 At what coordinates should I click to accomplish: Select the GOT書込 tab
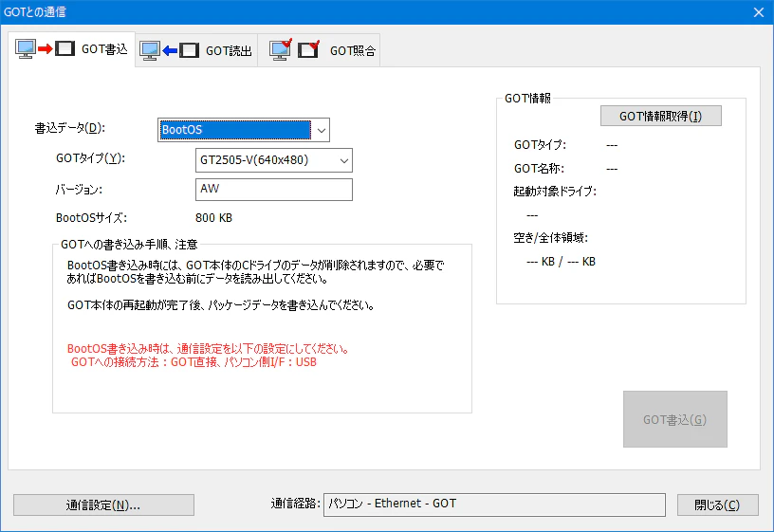[x=71, y=49]
